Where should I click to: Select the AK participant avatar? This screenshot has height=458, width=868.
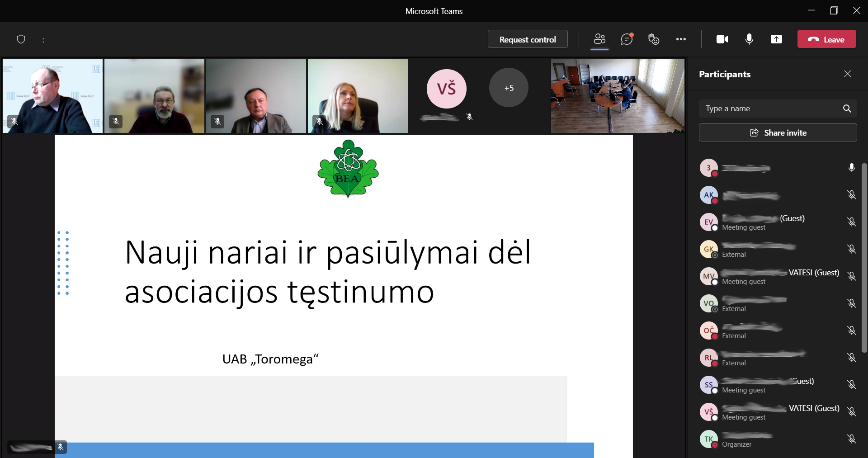click(708, 195)
